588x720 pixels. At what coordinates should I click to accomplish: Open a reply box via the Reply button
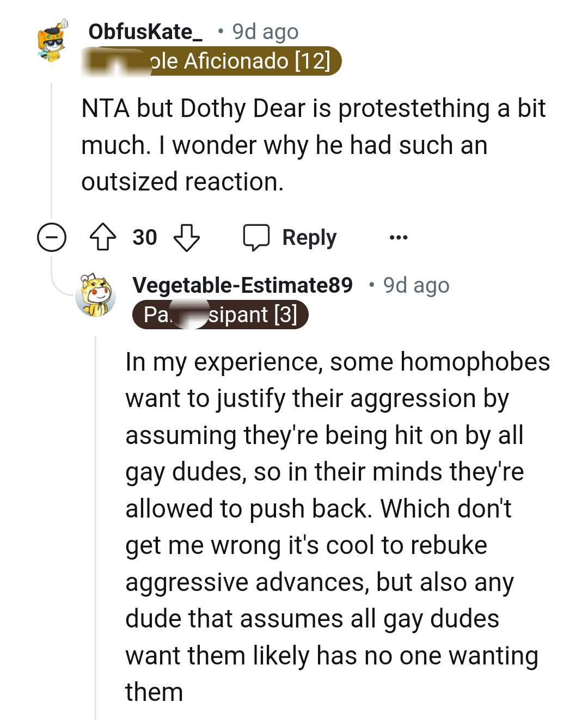[x=308, y=237]
